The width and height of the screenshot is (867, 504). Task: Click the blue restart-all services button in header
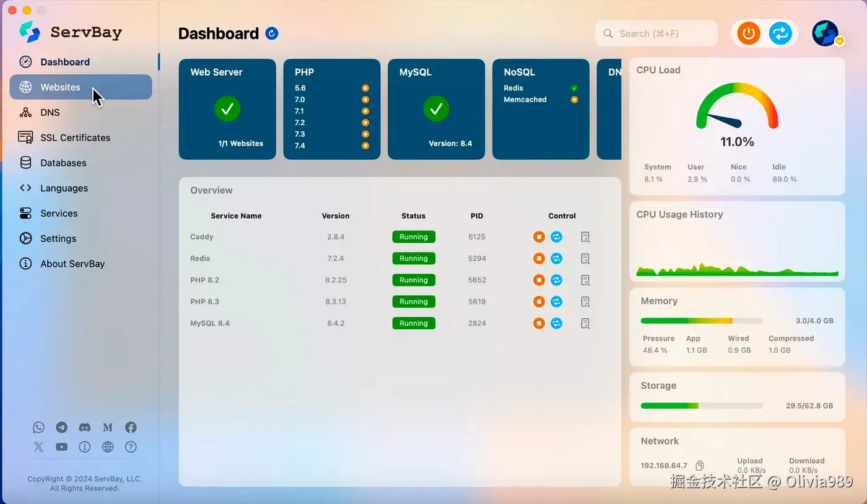pyautogui.click(x=780, y=33)
